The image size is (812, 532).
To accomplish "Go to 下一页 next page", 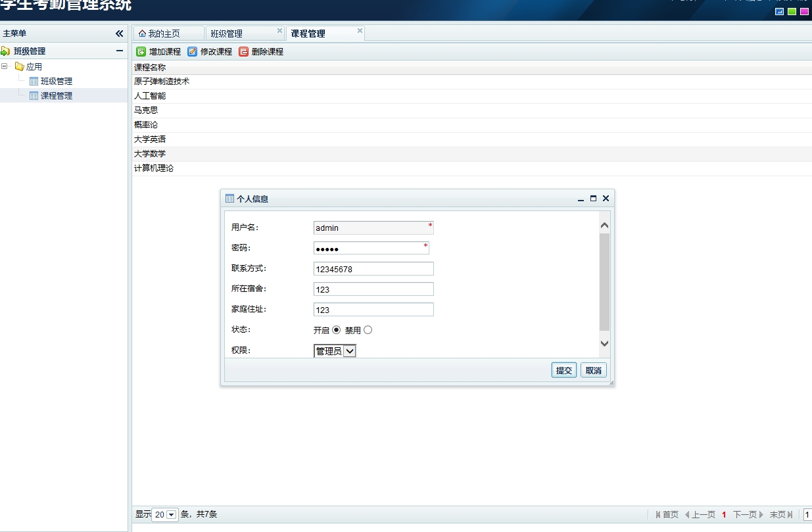I will 749,515.
